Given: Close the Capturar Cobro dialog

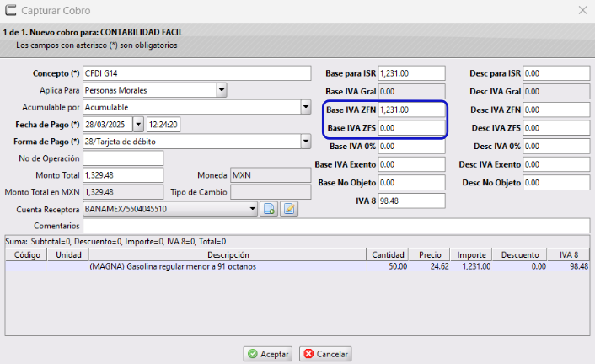Looking at the screenshot, I should pos(583,10).
